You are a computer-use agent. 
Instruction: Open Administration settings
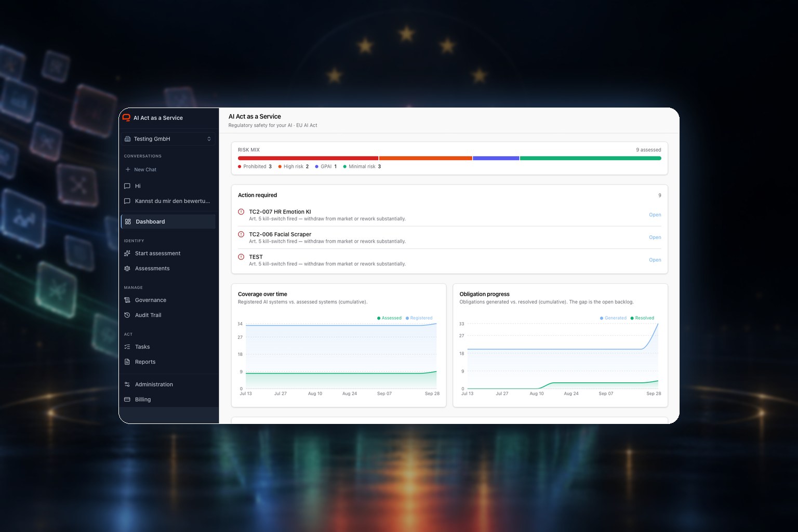168,384
